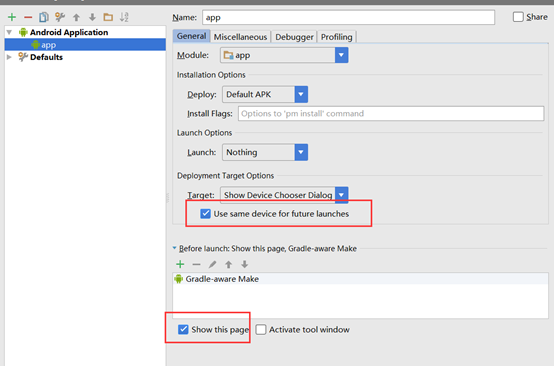Image resolution: width=554 pixels, height=366 pixels.
Task: Open the Deploy dropdown set to Default APK
Action: [x=265, y=94]
